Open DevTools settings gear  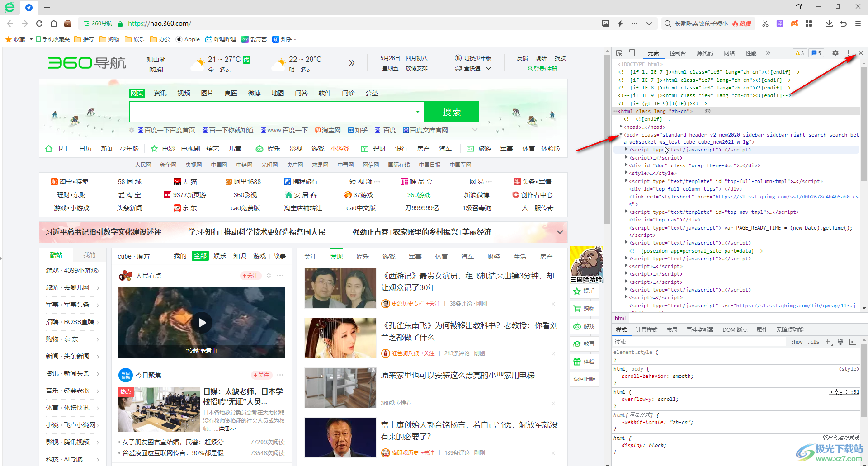coord(835,53)
